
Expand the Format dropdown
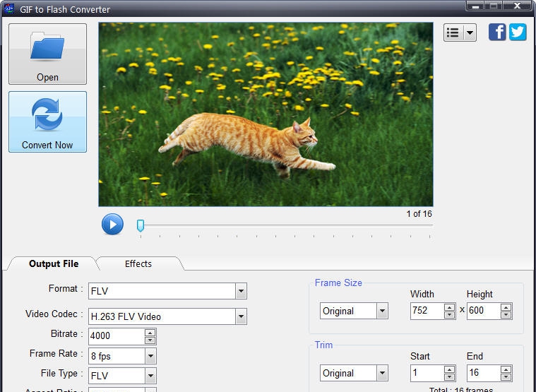241,291
